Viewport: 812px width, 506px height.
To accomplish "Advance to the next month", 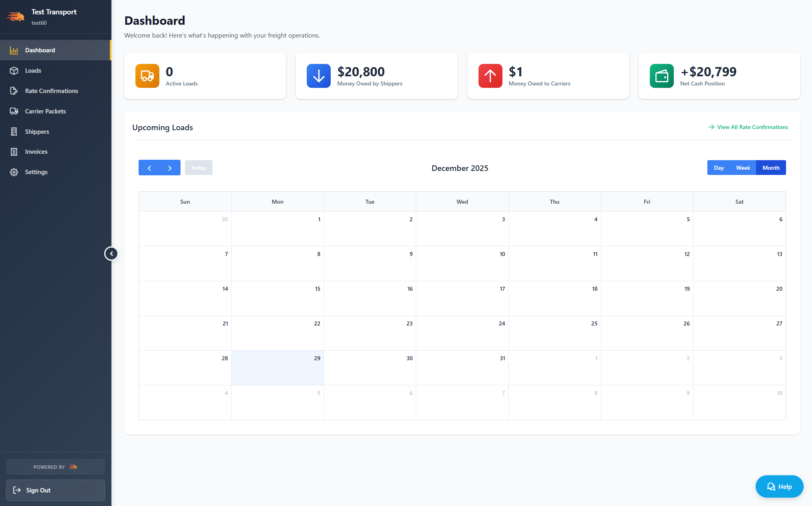I will (x=169, y=167).
